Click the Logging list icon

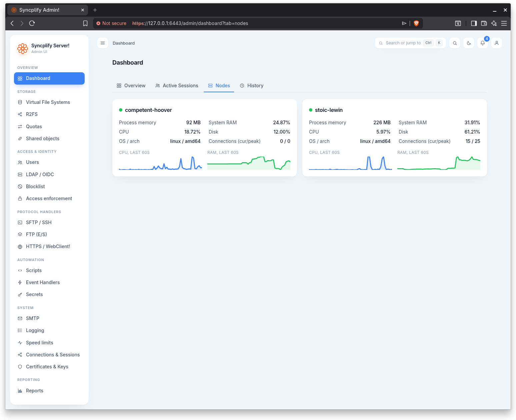[20, 330]
